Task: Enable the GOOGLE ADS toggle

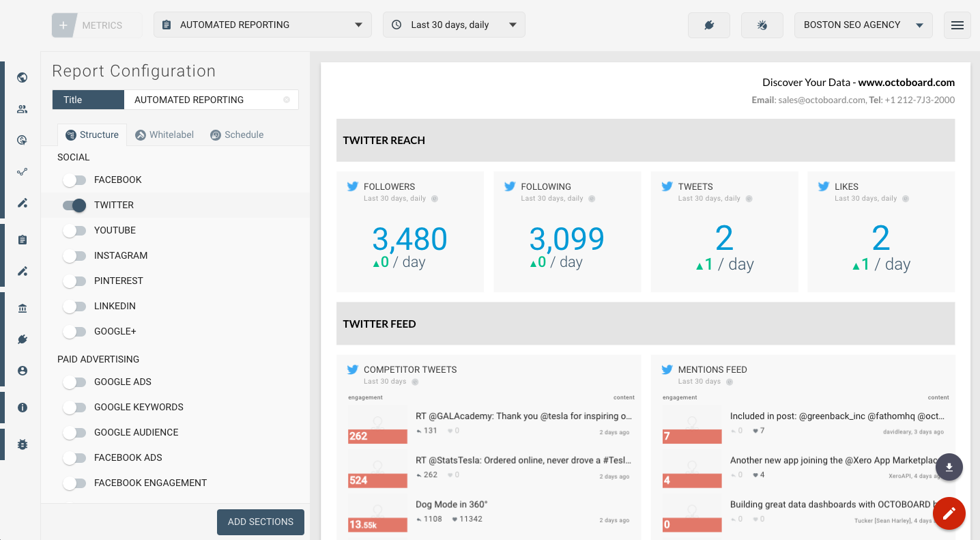Action: tap(74, 382)
